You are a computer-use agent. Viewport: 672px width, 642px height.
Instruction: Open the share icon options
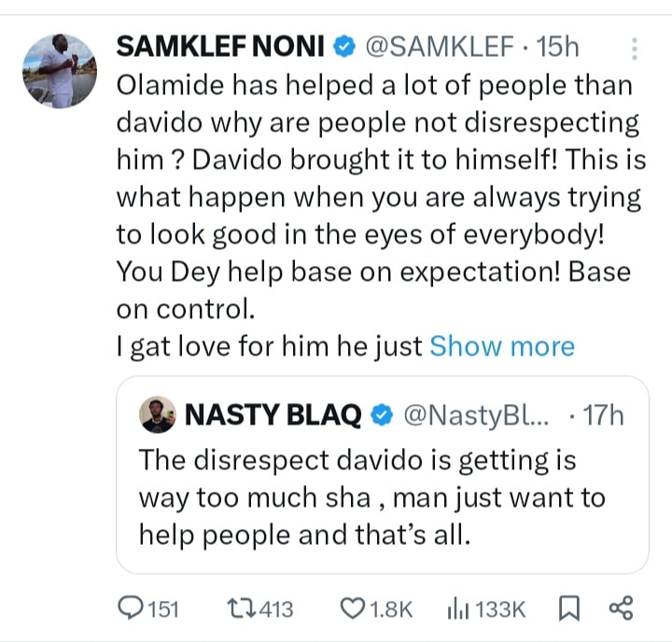[621, 608]
